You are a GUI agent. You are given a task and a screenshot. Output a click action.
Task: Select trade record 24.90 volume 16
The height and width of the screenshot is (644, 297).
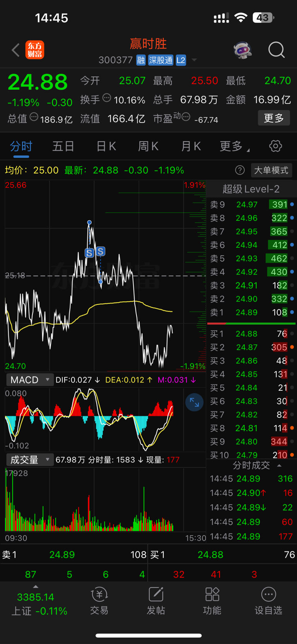(251, 493)
